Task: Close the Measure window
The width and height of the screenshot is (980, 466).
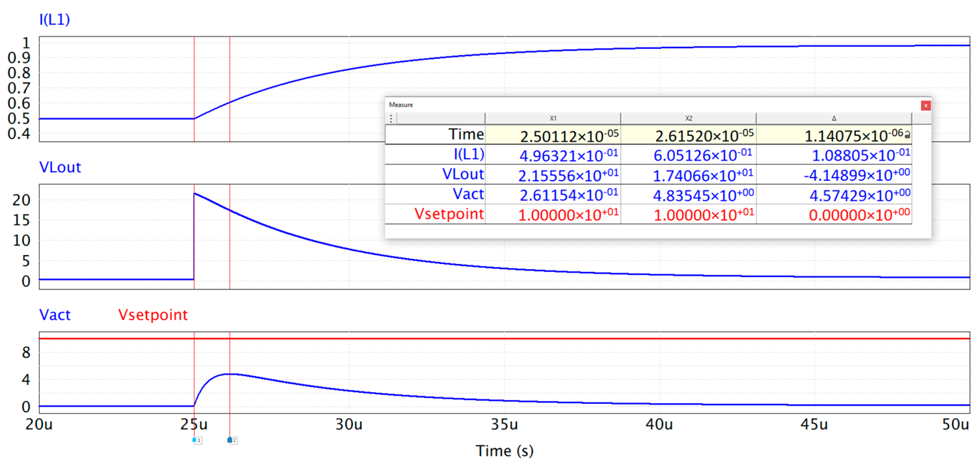Action: pyautogui.click(x=926, y=105)
